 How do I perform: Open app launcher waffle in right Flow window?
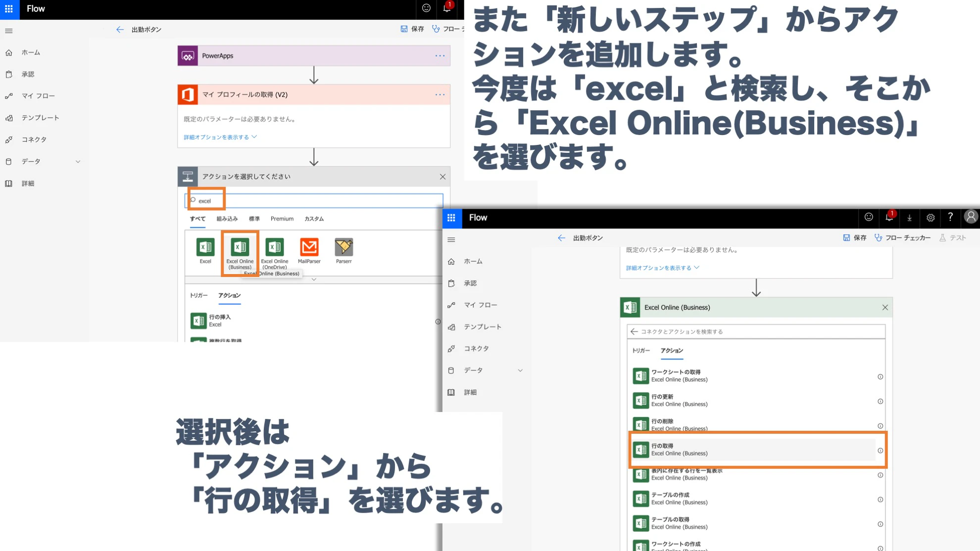[451, 218]
